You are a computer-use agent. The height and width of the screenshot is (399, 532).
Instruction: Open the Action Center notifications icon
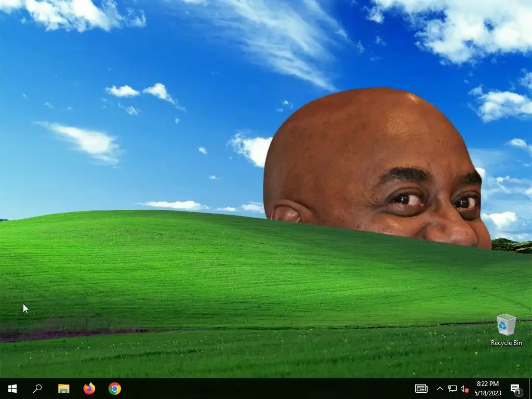point(516,389)
